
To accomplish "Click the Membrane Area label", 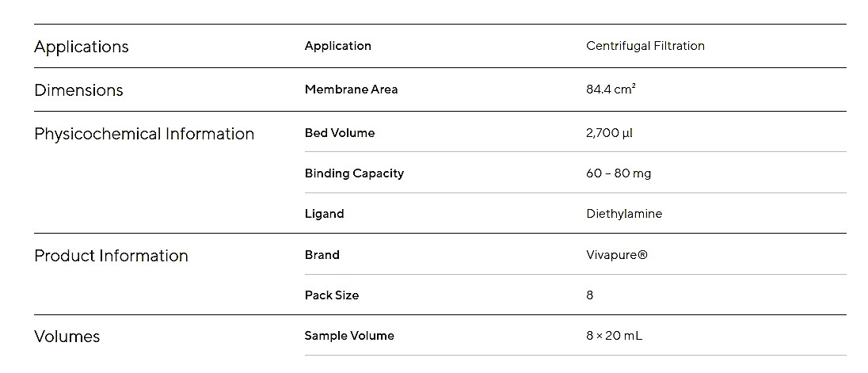I will coord(351,89).
